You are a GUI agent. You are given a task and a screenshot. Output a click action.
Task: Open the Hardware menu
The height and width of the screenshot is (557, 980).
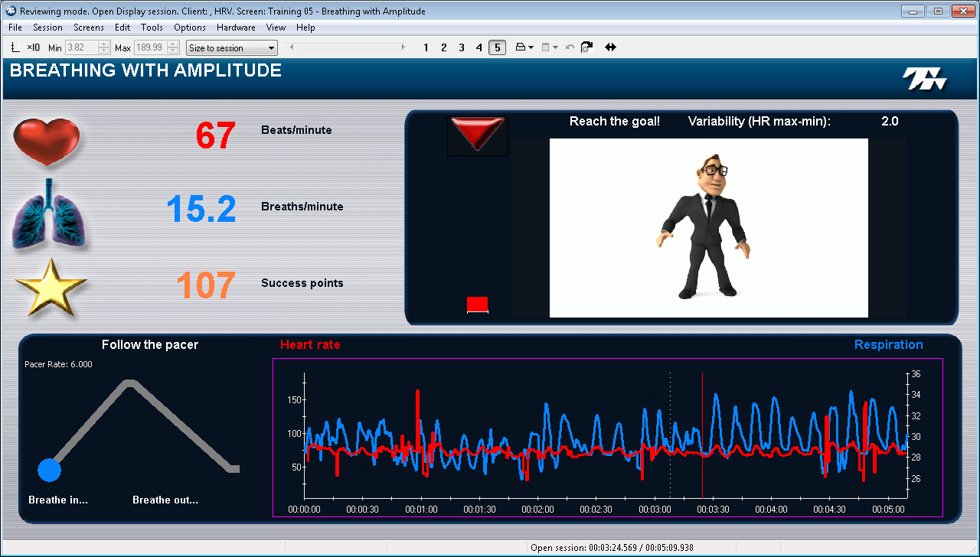[x=236, y=28]
